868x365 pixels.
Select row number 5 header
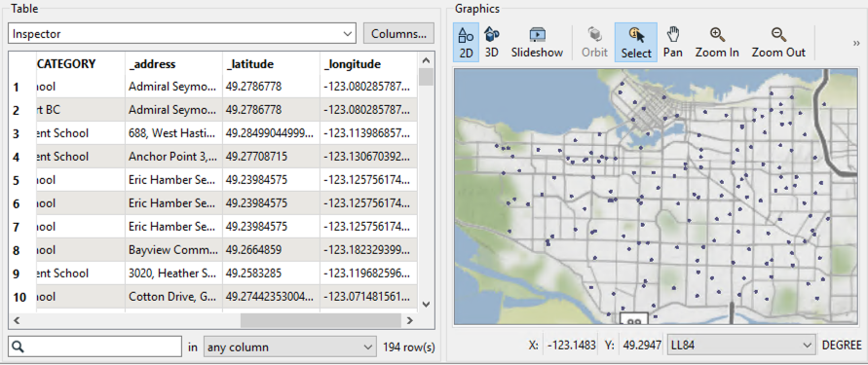[17, 180]
